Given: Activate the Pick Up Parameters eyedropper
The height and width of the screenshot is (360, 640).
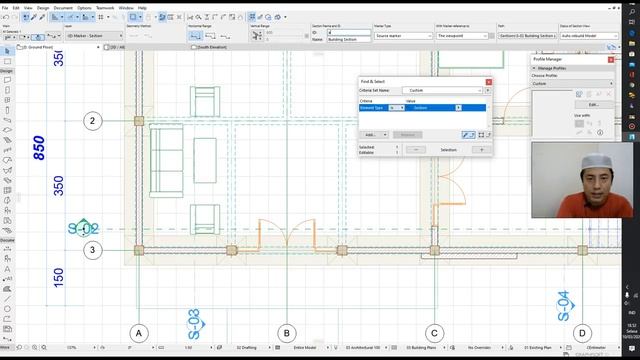Looking at the screenshot, I should [34, 17].
